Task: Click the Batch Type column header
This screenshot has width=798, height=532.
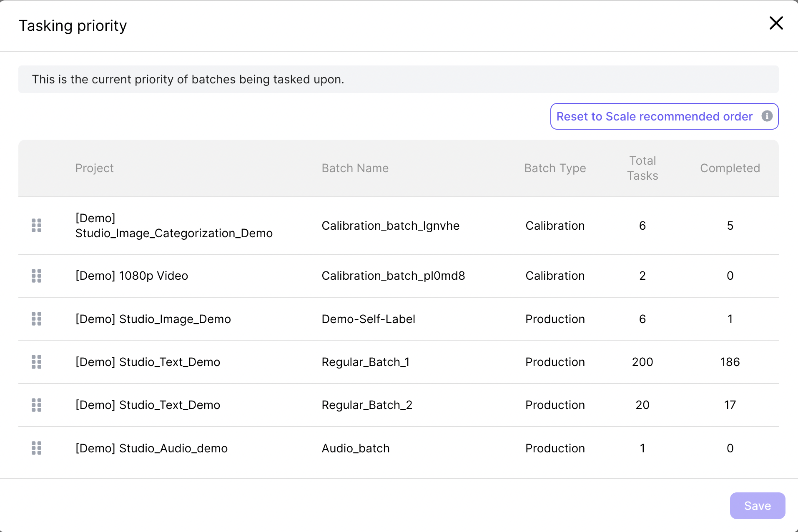Action: [x=555, y=168]
